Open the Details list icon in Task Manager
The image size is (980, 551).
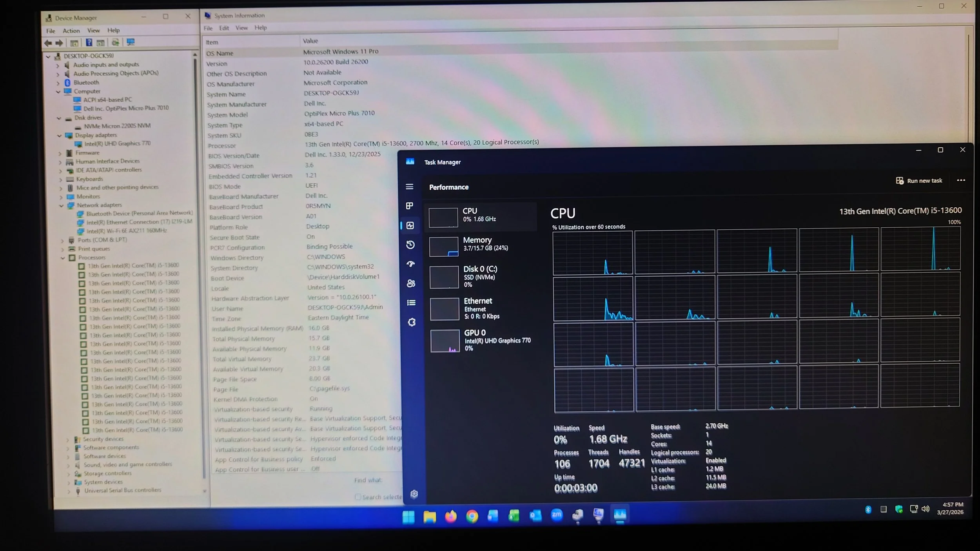pyautogui.click(x=411, y=303)
